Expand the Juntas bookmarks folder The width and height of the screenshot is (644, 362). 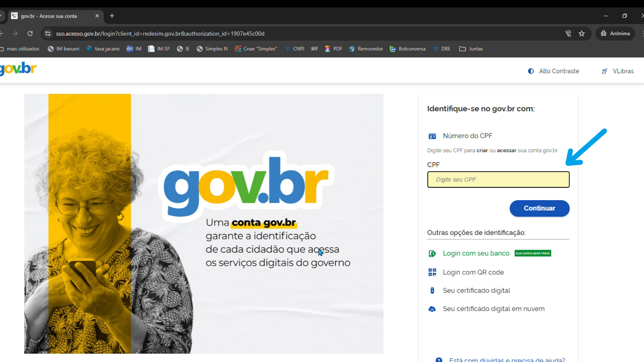(x=471, y=49)
